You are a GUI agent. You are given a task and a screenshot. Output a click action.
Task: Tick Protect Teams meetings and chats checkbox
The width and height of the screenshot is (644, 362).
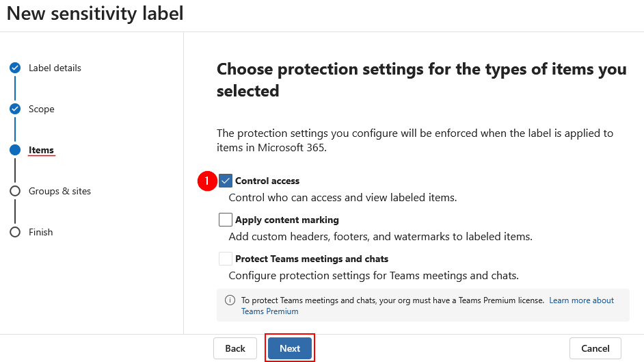tap(226, 259)
